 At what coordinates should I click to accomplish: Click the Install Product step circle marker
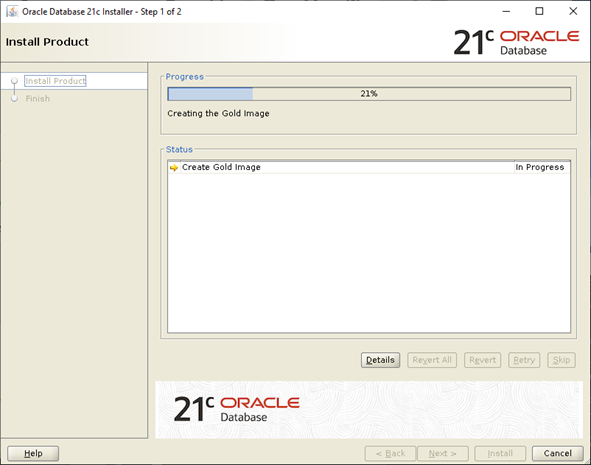tap(14, 81)
